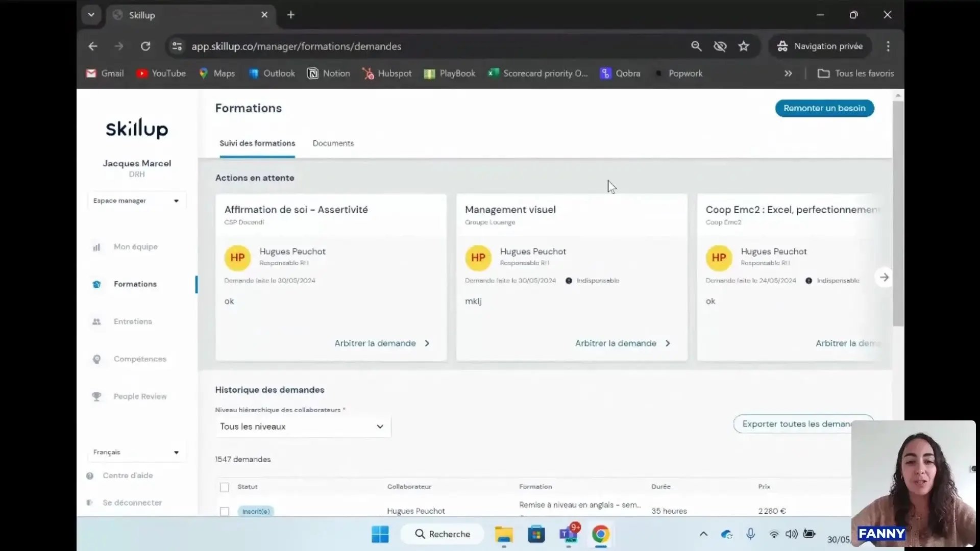Click the microphone icon in system tray
This screenshot has height=551, width=980.
click(x=750, y=534)
